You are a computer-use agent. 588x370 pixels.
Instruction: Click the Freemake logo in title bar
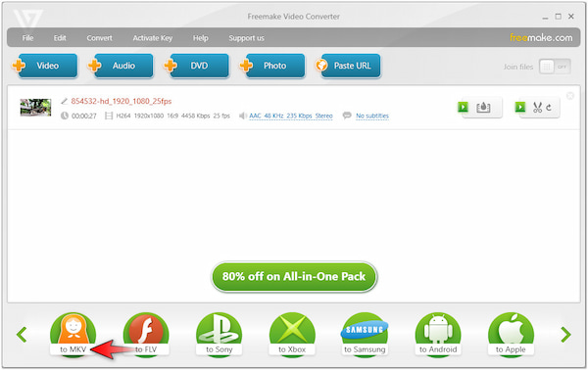point(27,19)
